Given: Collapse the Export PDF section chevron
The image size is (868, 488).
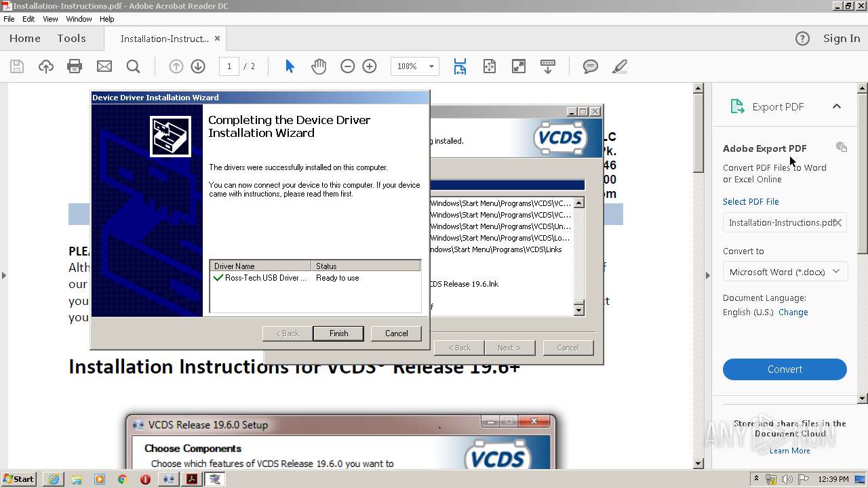Looking at the screenshot, I should coord(837,106).
